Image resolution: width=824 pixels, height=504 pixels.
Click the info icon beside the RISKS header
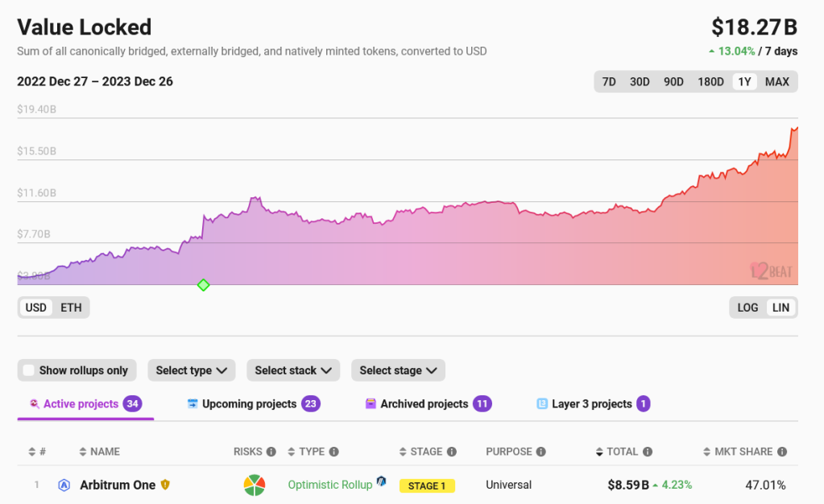pyautogui.click(x=271, y=452)
